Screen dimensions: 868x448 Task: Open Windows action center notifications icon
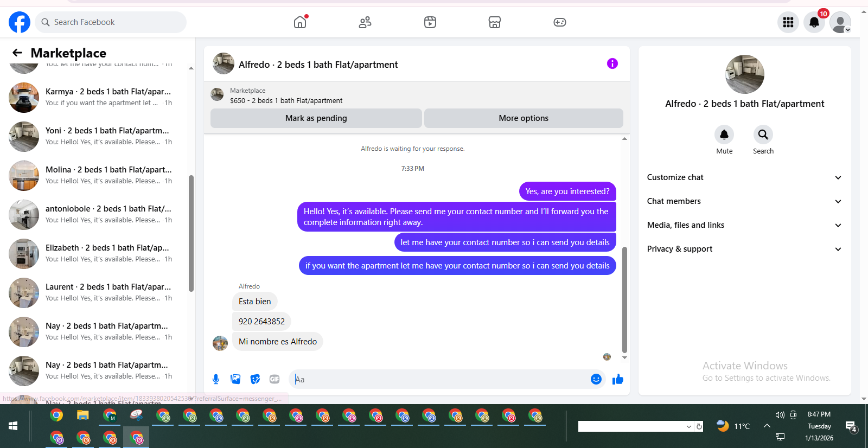point(851,427)
